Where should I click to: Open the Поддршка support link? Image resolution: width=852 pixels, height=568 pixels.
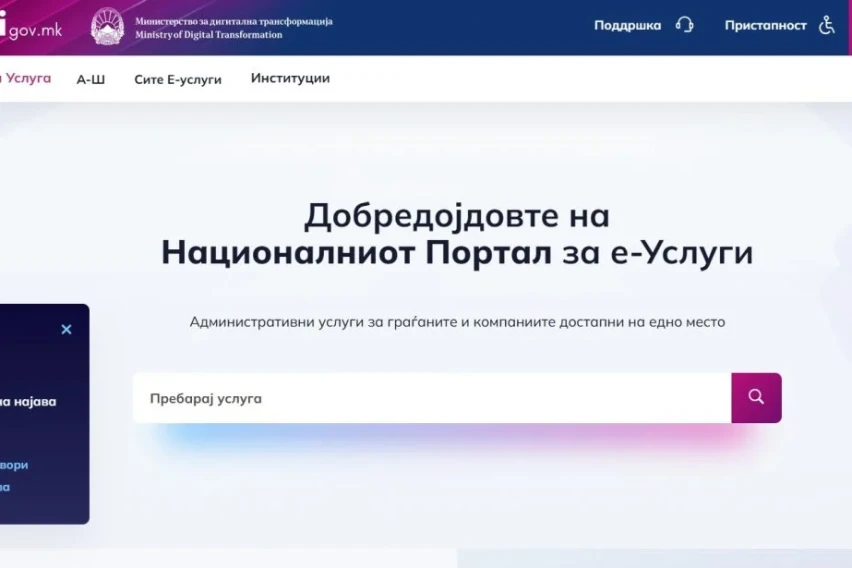pyautogui.click(x=627, y=25)
